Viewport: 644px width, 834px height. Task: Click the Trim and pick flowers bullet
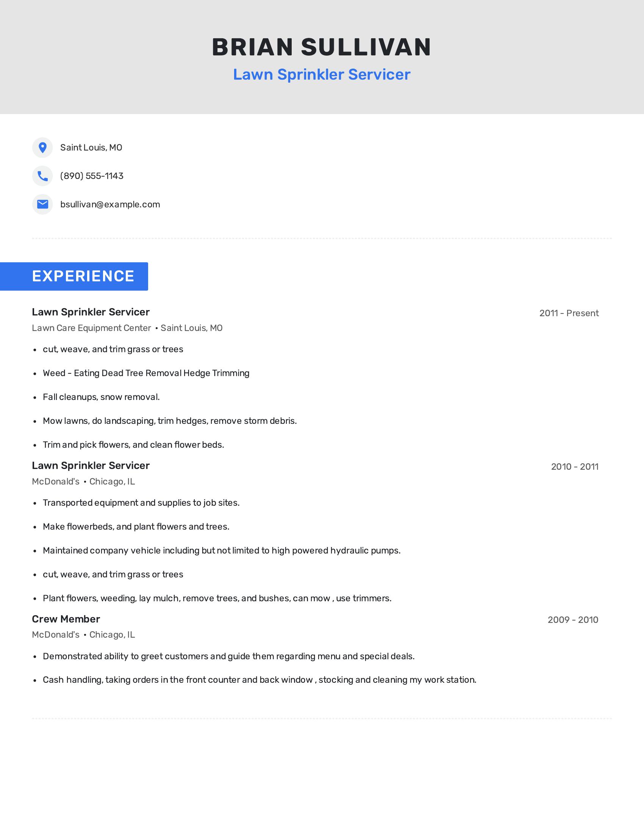click(133, 445)
